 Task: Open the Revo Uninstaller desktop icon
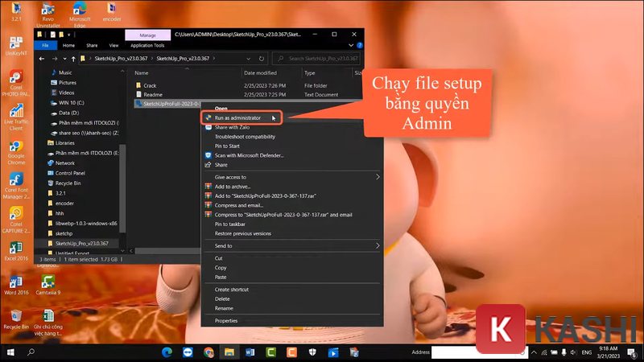click(x=48, y=14)
